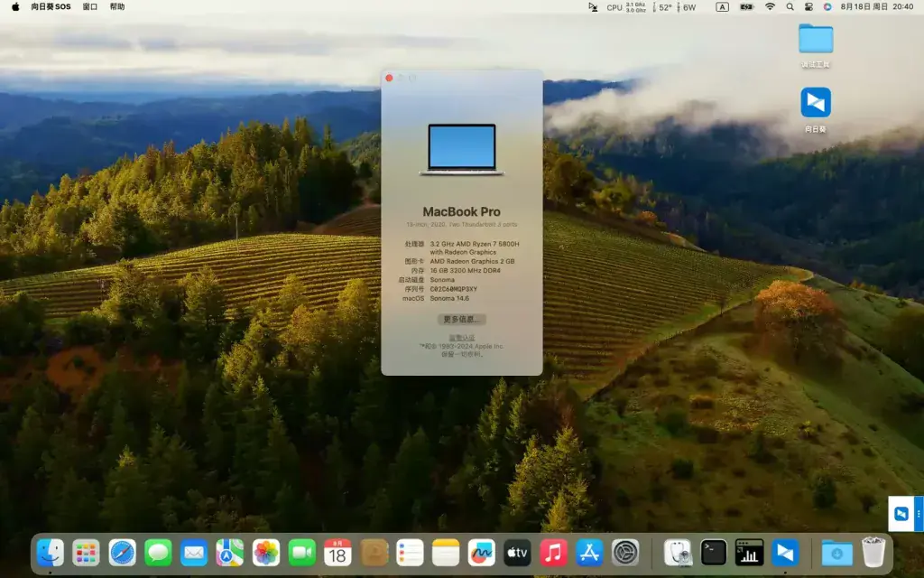924x578 pixels.
Task: Open the blue 向日葵 app in the Dock
Action: pyautogui.click(x=785, y=553)
